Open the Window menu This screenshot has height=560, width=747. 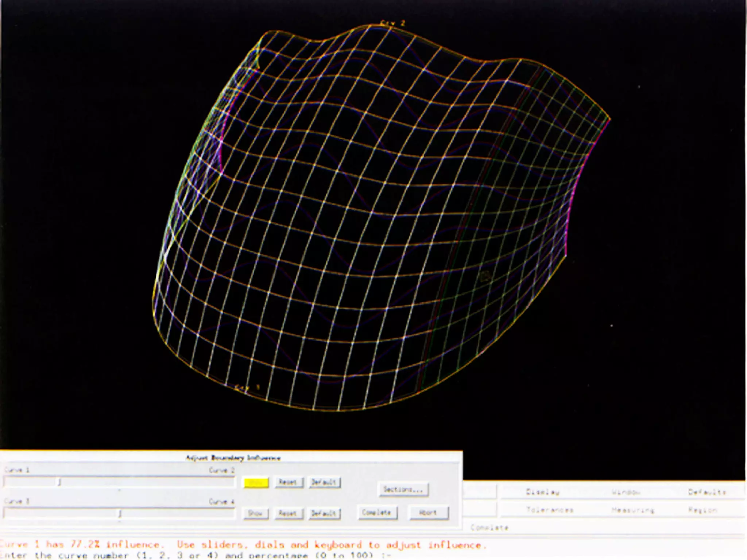pos(626,492)
